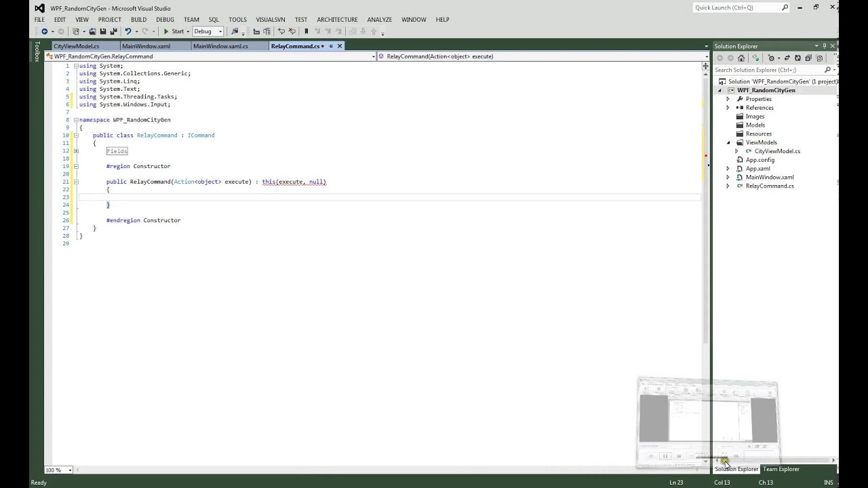Select Solution 'WPF_RandomCityGen' root node
The width and height of the screenshot is (868, 488).
pos(778,81)
